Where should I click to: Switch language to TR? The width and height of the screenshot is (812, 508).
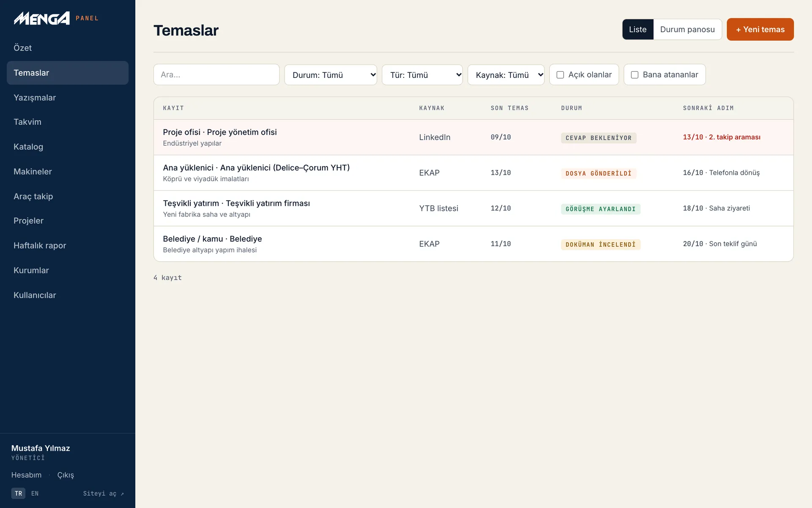(18, 494)
